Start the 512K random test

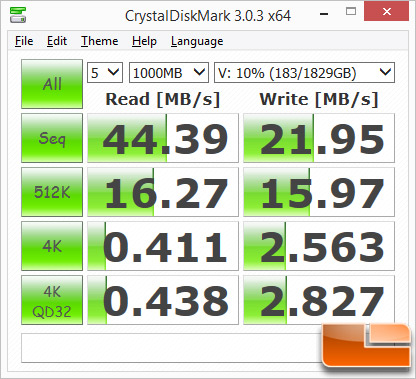click(52, 192)
